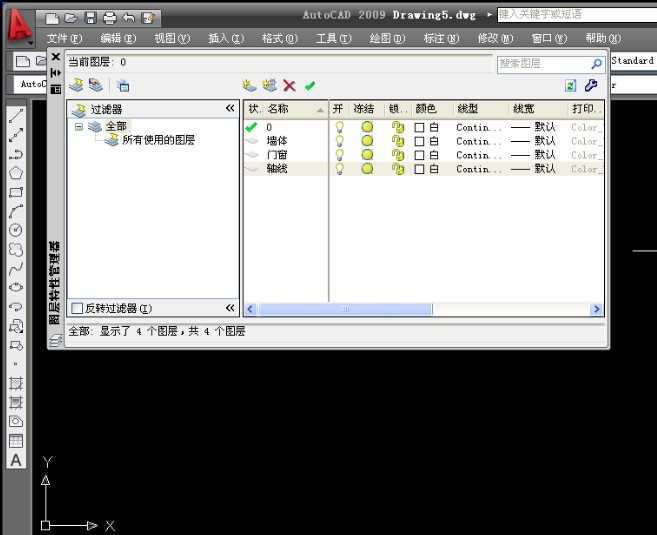Click New Layer Frozen in All Viewports icon
This screenshot has width=657, height=535.
click(x=270, y=85)
